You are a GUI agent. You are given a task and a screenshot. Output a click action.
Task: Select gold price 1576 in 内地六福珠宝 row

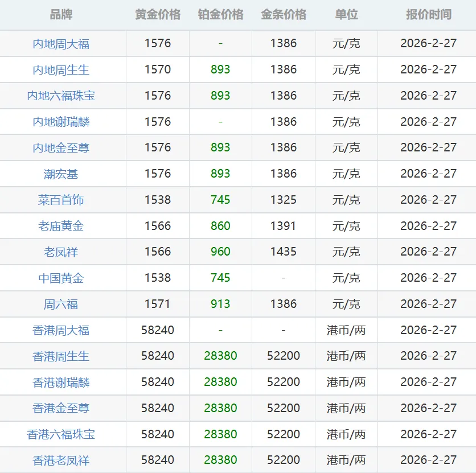tap(158, 96)
